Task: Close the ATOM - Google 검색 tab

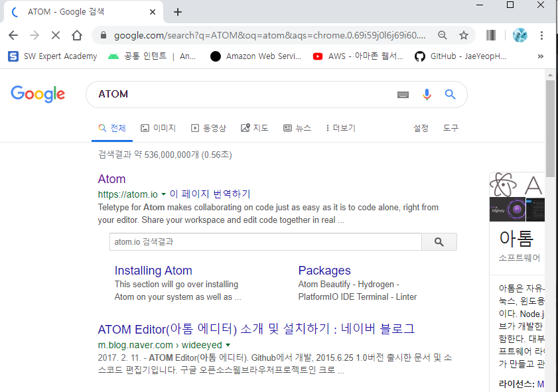Action: [x=153, y=12]
